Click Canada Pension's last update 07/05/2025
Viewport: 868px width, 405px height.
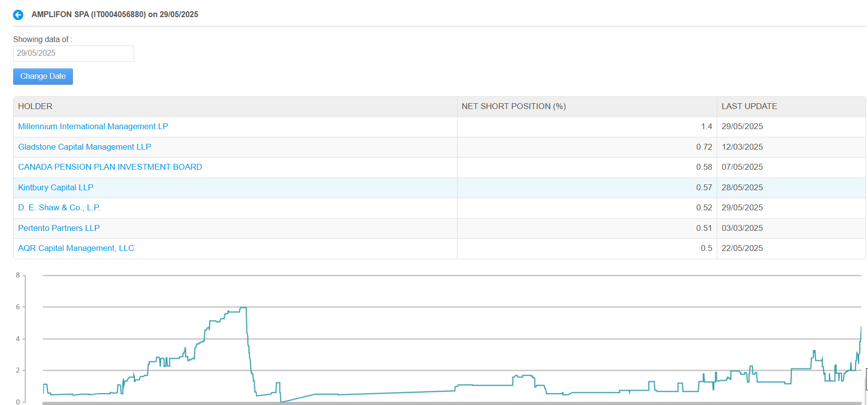coord(742,167)
